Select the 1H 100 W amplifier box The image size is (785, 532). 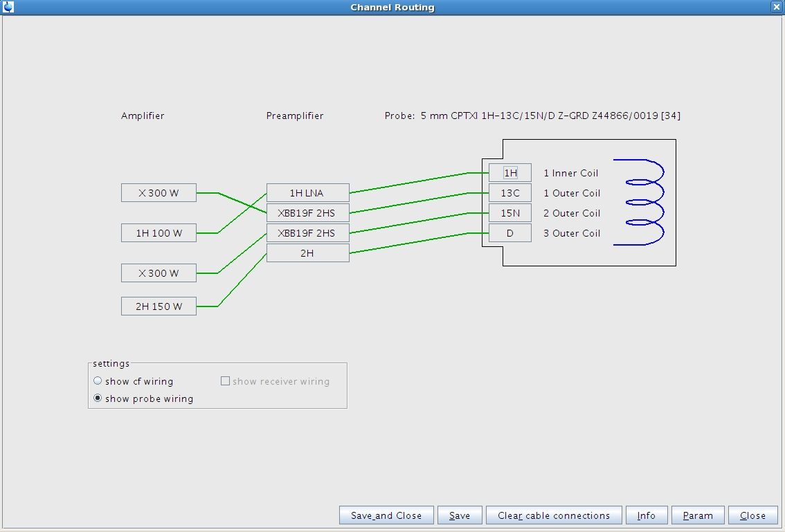tap(159, 233)
